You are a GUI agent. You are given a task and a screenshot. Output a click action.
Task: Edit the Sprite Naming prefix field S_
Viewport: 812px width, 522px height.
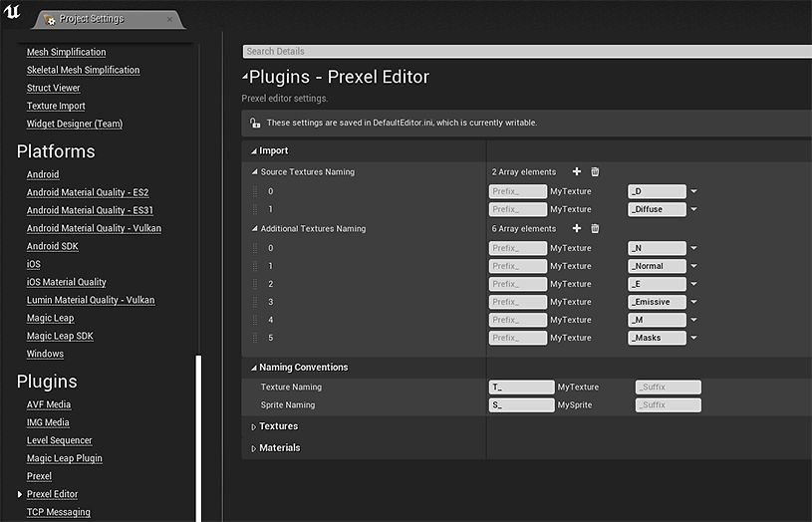pos(521,405)
